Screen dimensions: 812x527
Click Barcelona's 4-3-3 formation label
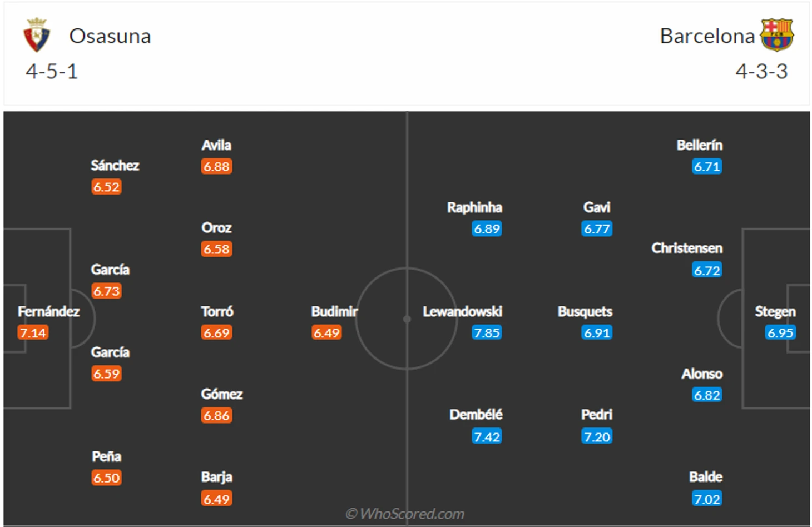(x=761, y=72)
